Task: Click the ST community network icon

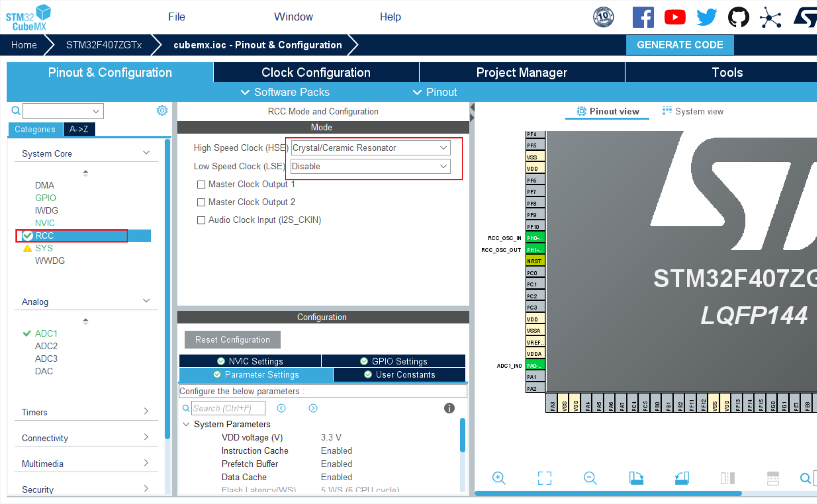Action: pyautogui.click(x=770, y=18)
